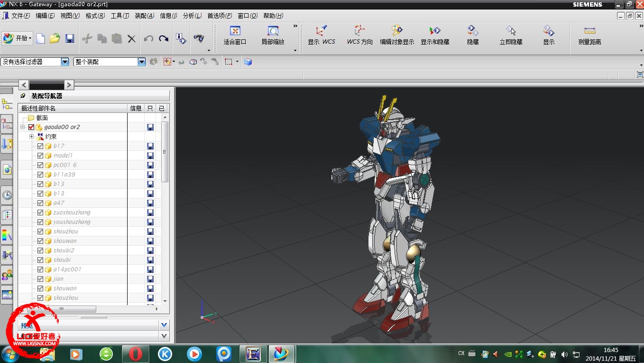
Task: Open the snap point dropdown arrow
Action: [174, 62]
